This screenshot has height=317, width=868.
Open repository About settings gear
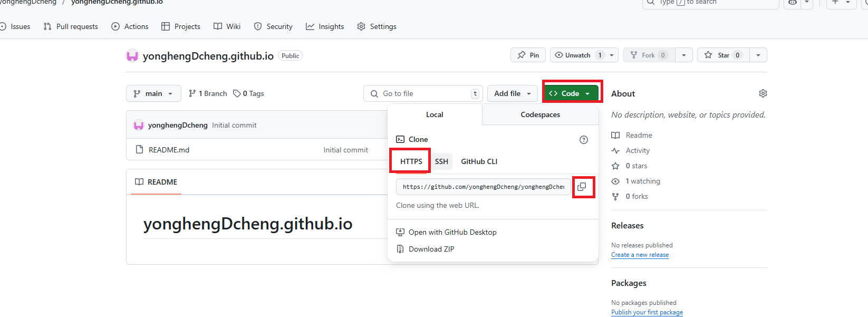pos(763,93)
